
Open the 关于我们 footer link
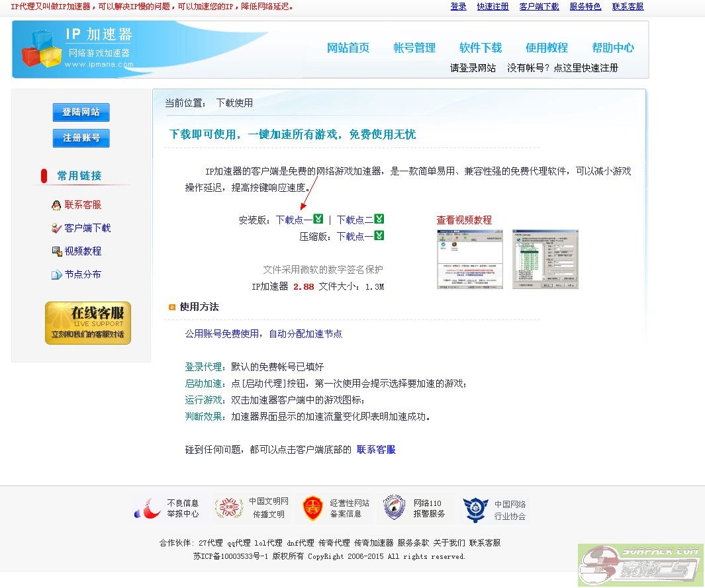point(449,543)
